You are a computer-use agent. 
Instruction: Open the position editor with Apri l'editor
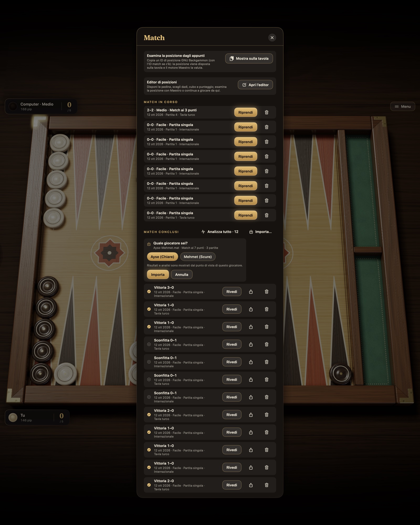tap(255, 85)
